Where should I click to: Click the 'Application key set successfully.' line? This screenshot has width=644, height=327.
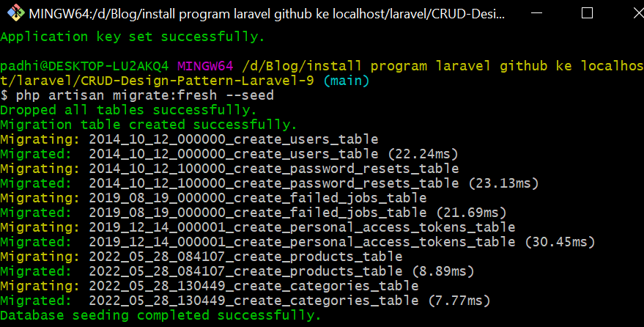[133, 37]
